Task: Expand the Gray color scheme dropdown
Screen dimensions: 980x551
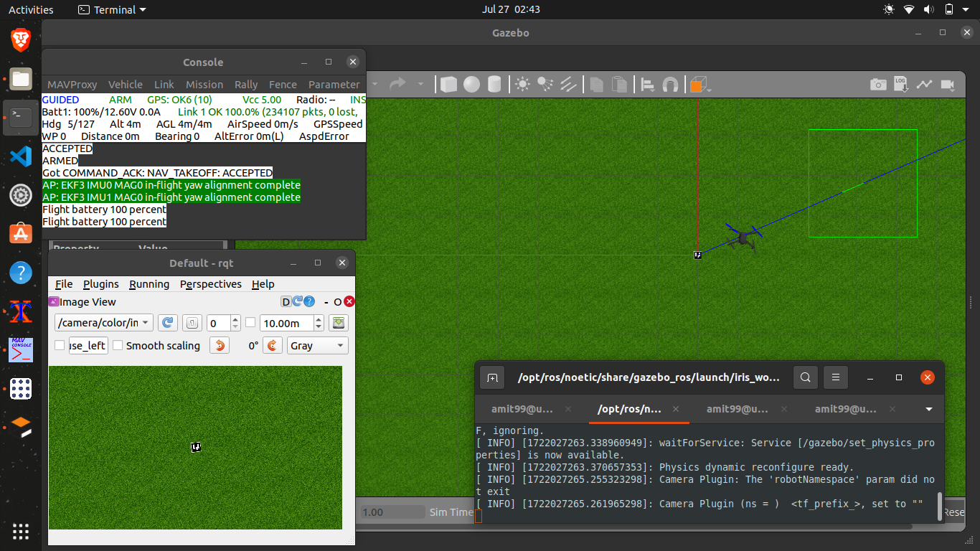Action: point(317,346)
